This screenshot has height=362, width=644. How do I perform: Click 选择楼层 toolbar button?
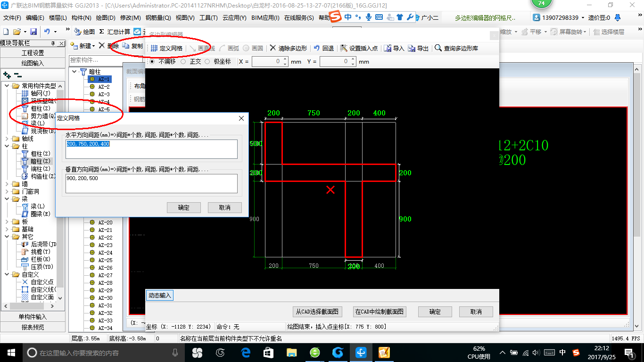click(609, 32)
